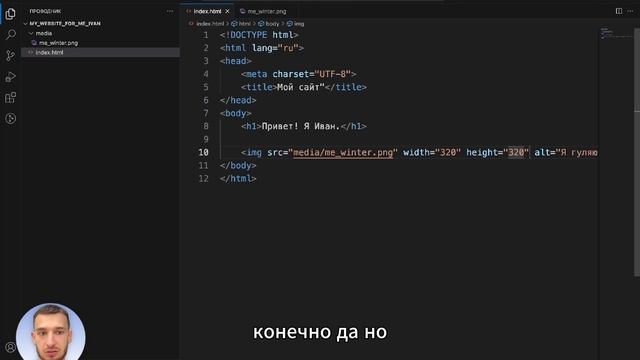Open the Explorer view icon
Viewport: 640px width, 360px height.
pyautogui.click(x=11, y=14)
